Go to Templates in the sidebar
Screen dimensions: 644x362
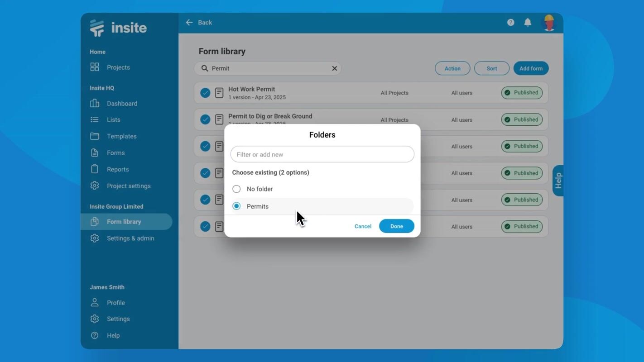click(121, 136)
